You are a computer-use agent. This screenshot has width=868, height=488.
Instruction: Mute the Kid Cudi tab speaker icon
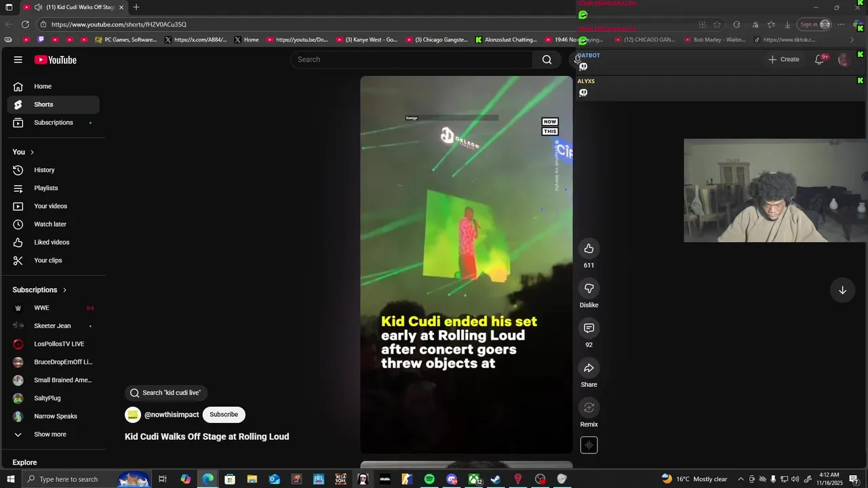pos(38,7)
